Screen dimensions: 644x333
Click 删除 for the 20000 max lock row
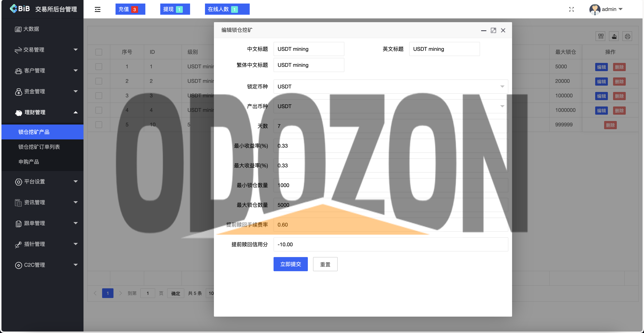[x=619, y=82]
